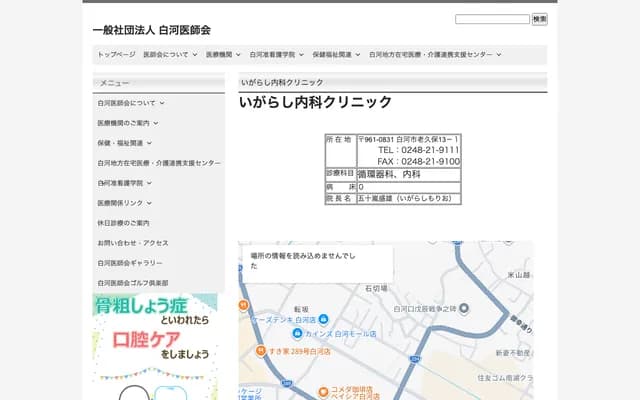Click the すき家 289号白河店 map label
Viewport: 640px width, 400px height.
[x=299, y=351]
